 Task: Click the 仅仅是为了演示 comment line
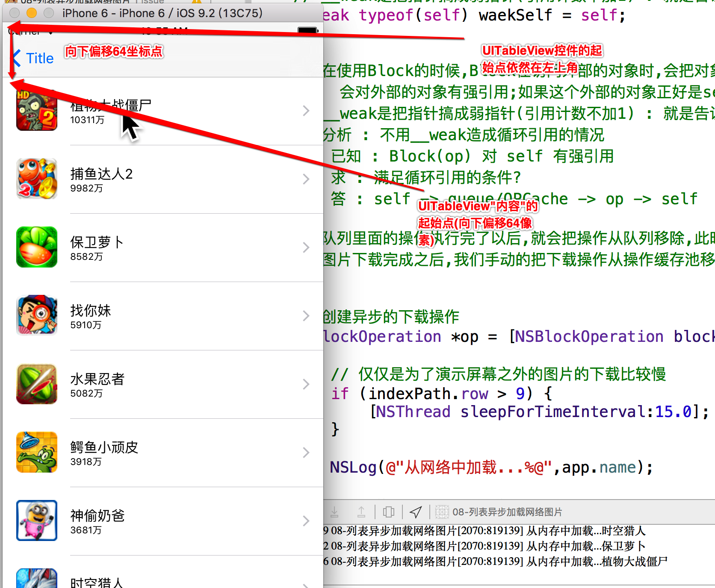coord(499,374)
